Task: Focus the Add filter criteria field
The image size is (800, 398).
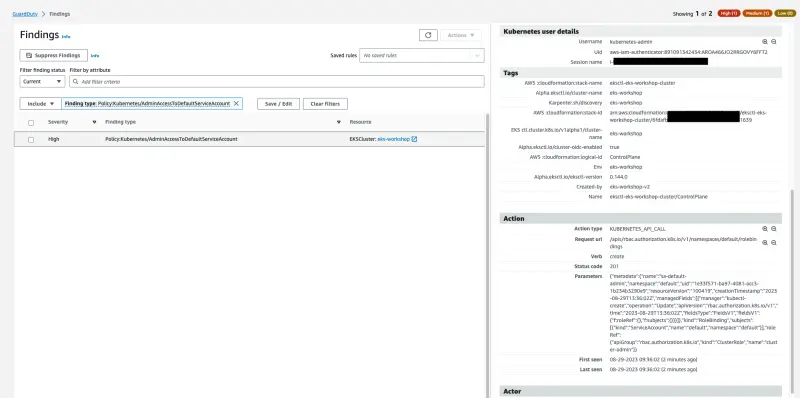Action: point(277,82)
